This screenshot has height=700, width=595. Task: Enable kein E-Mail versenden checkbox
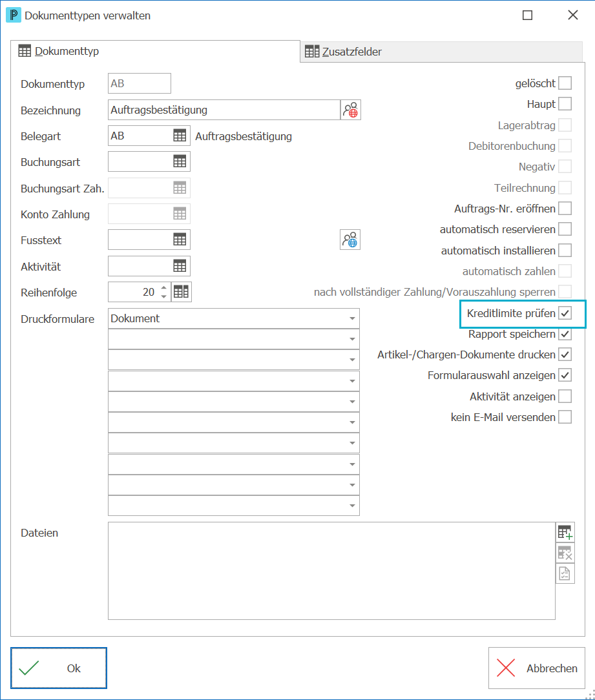[x=565, y=417]
